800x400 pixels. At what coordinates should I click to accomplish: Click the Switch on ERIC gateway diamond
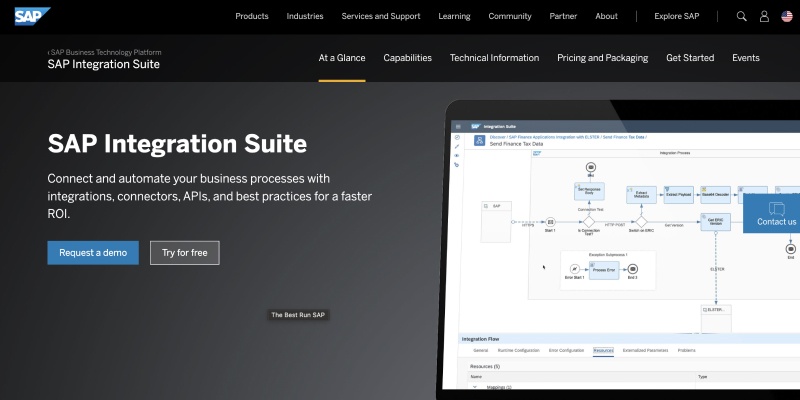(641, 222)
